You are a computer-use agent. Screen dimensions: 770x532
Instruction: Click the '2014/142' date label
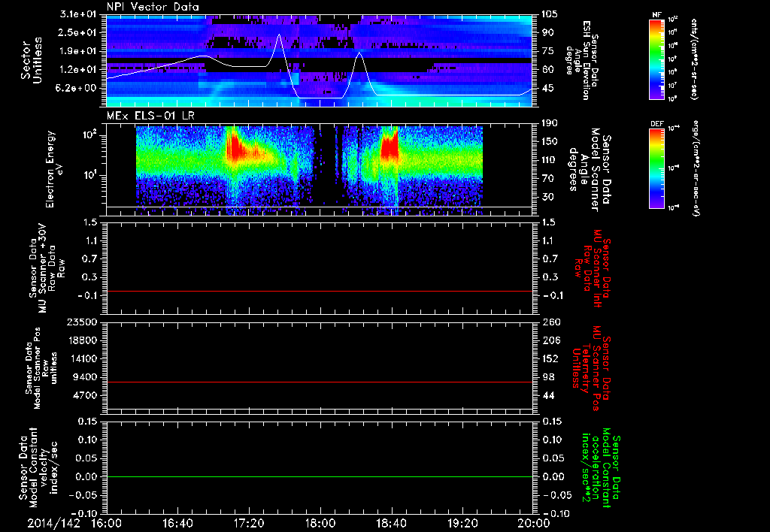pyautogui.click(x=53, y=523)
